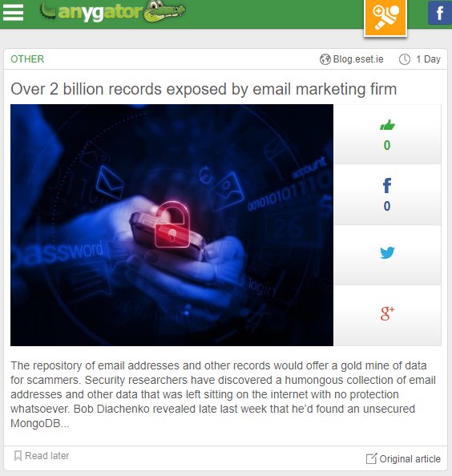This screenshot has width=452, height=476.
Task: Open the article headline about 2 billion records
Action: [204, 89]
